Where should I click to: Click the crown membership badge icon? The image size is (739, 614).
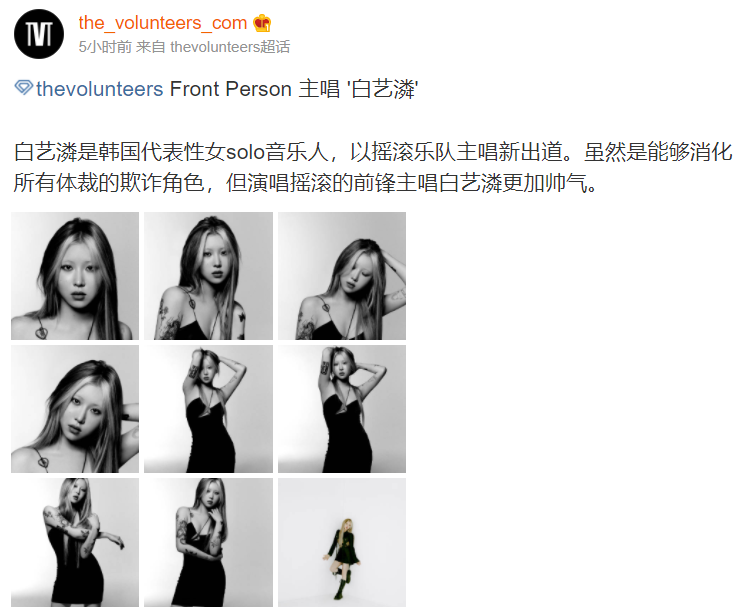(x=262, y=23)
